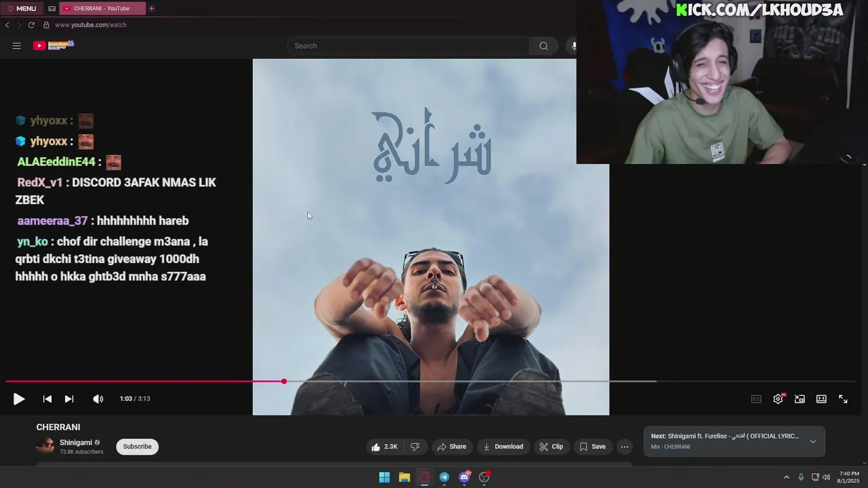Toggle closed captions CC button
868x488 pixels.
click(x=756, y=399)
